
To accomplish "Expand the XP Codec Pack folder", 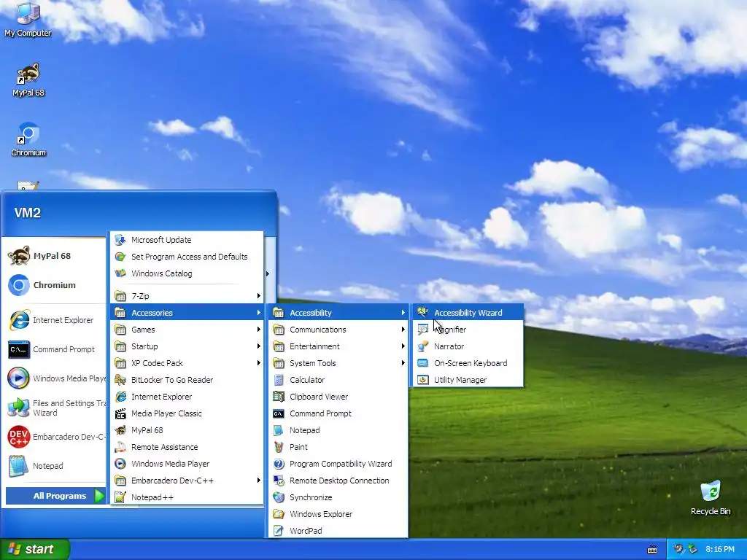I will [187, 363].
